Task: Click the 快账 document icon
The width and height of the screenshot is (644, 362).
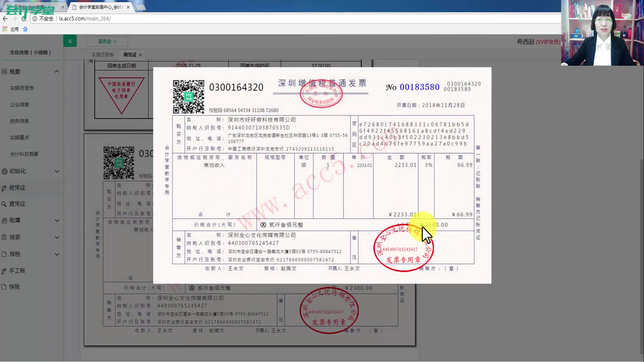Action: coord(4,287)
